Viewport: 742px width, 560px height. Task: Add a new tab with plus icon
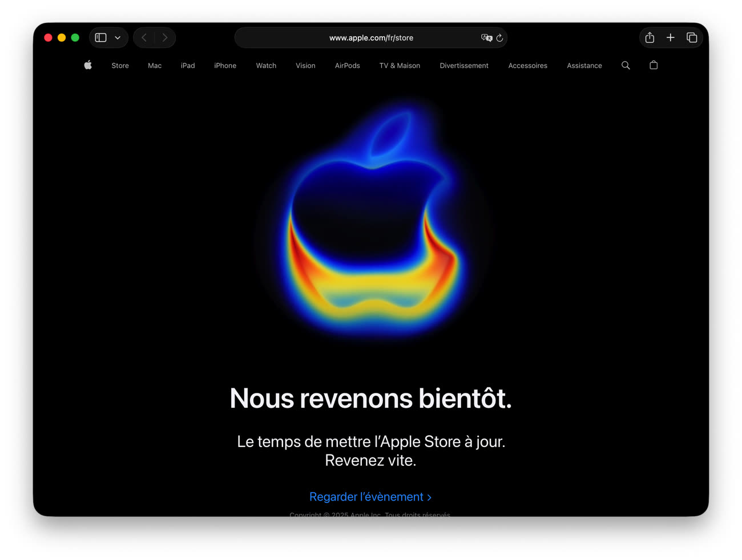pyautogui.click(x=671, y=38)
